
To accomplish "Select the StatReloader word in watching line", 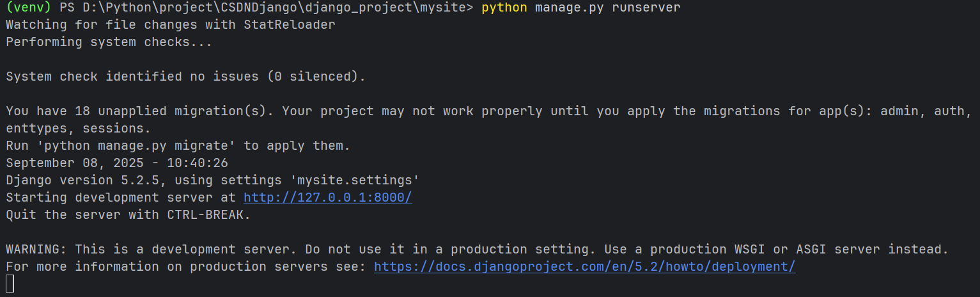I will tap(290, 25).
